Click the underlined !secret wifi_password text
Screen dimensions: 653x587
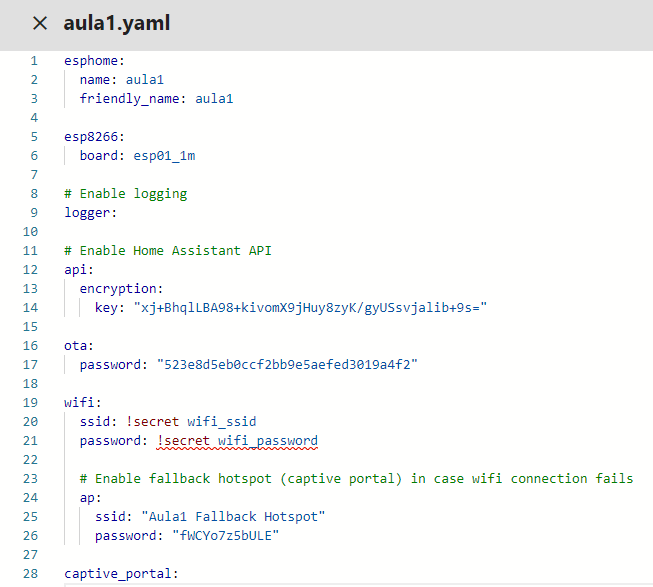tap(237, 441)
